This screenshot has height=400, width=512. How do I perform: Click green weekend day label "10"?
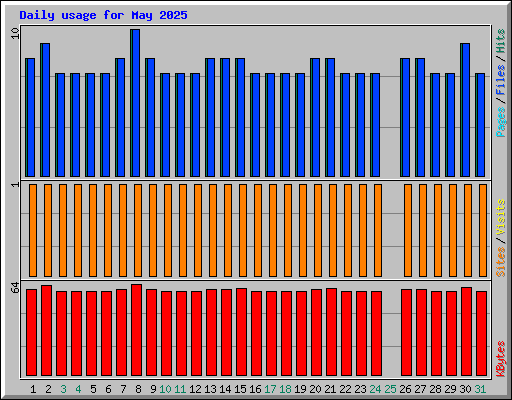click(165, 389)
